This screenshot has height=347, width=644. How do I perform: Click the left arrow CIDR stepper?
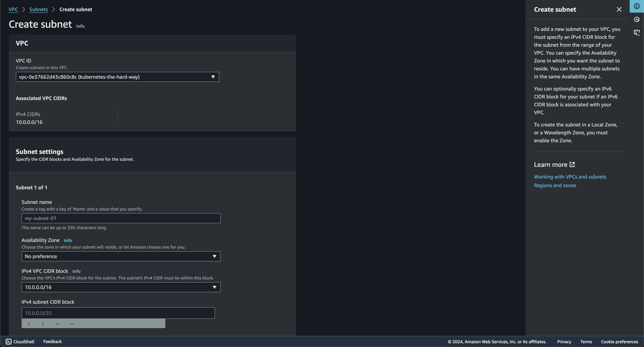(x=29, y=324)
